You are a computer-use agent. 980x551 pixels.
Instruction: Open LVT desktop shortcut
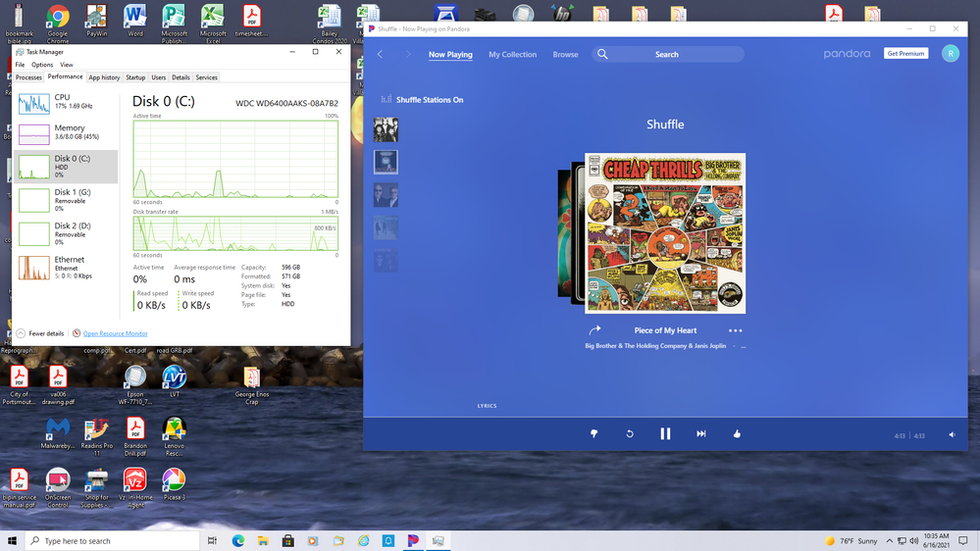[174, 381]
